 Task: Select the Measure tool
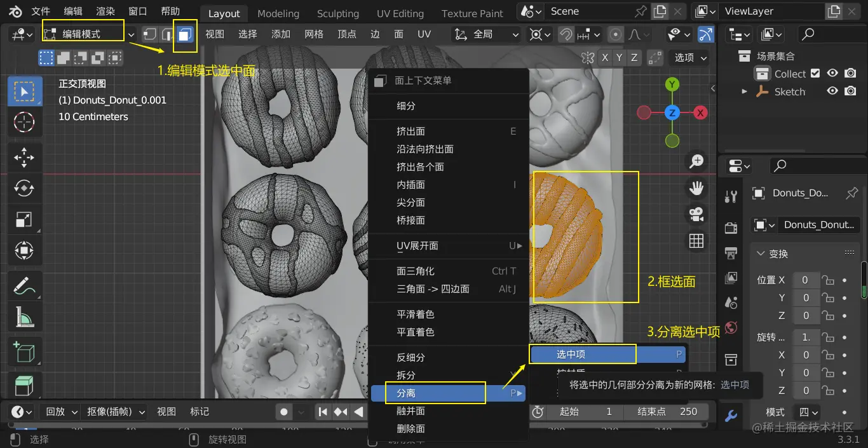point(25,317)
